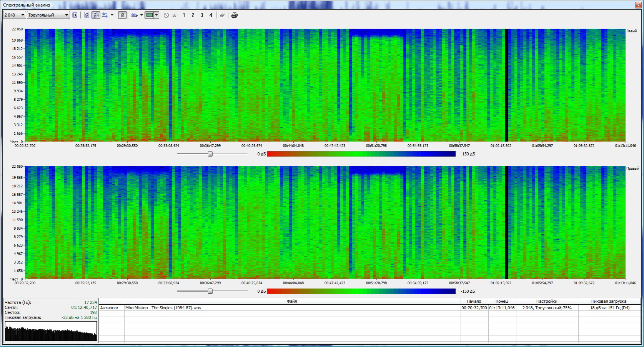Print the spectral analysis
Image resolution: width=644 pixels, height=347 pixels.
tap(235, 15)
